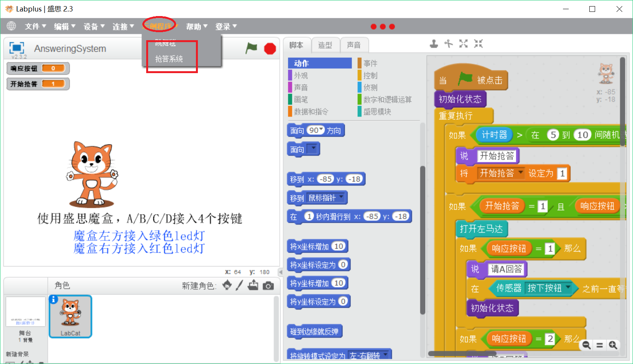Open the 登录 menu
The image size is (633, 364).
click(226, 26)
